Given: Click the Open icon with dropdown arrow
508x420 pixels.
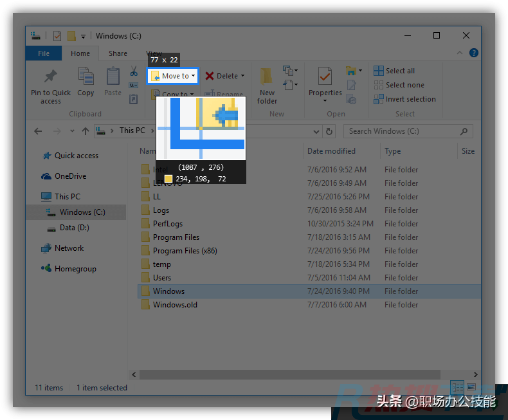Looking at the screenshot, I should tap(354, 70).
